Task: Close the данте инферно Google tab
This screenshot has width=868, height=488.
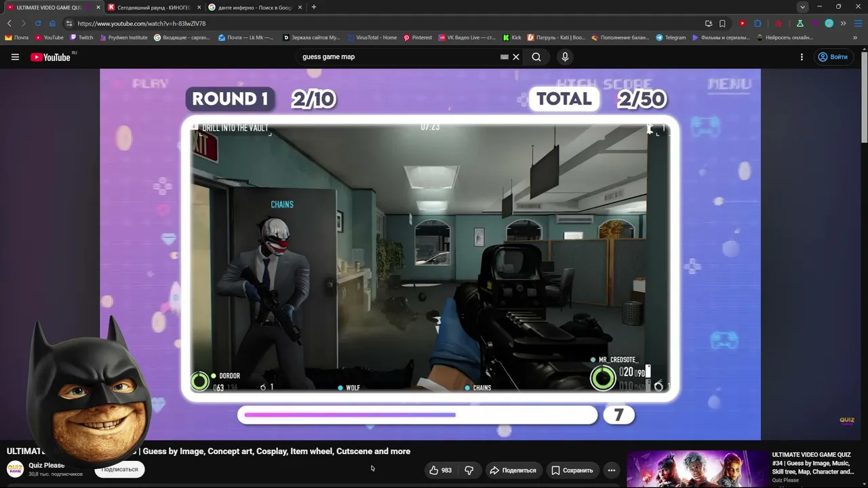Action: pyautogui.click(x=298, y=7)
